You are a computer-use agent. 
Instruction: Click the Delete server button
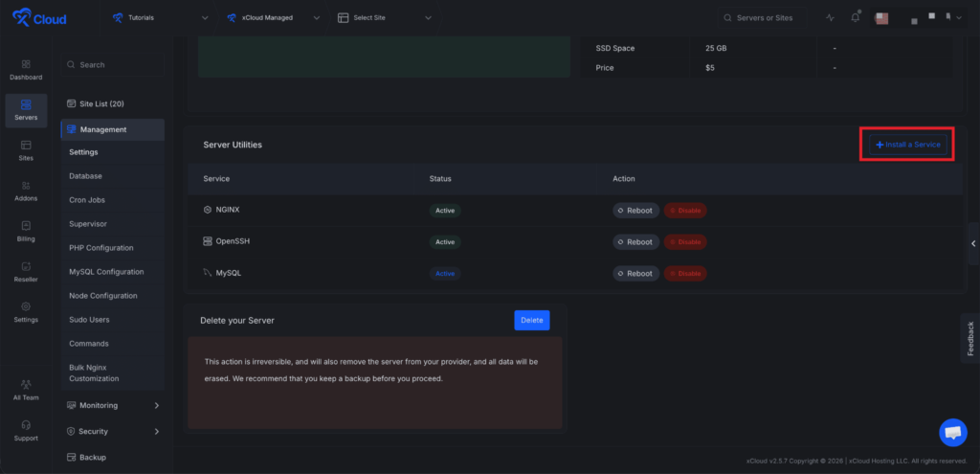532,320
